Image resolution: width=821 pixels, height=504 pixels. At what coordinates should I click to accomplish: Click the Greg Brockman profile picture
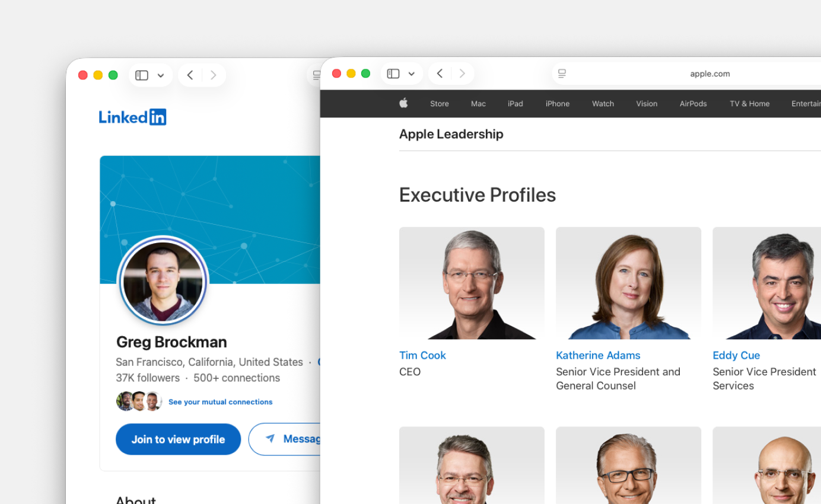point(163,282)
